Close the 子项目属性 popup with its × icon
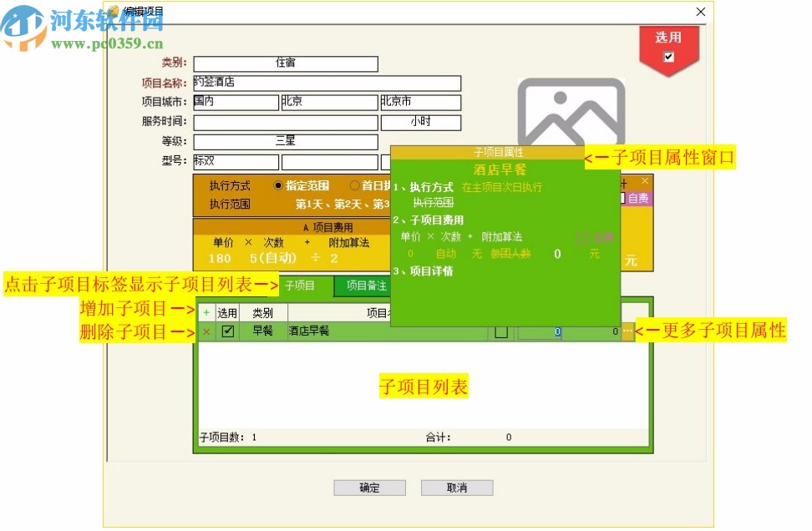812x531 pixels. tap(645, 181)
